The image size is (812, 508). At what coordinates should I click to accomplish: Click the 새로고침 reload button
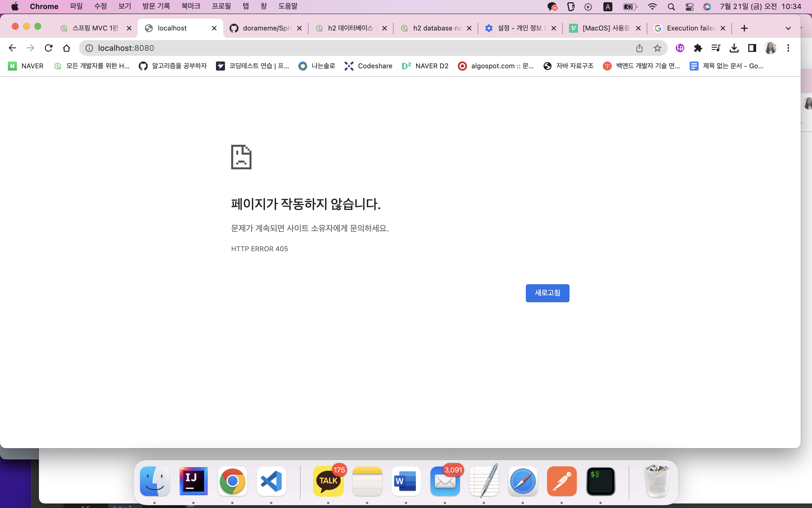click(x=547, y=293)
